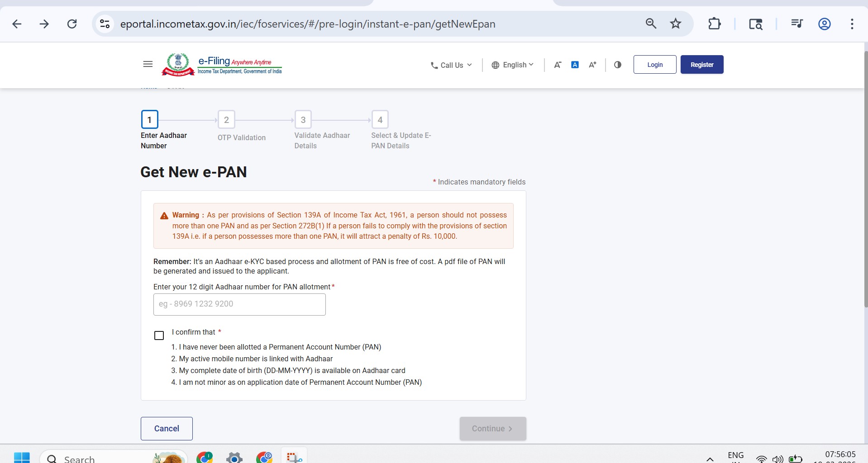Increase font size using A+ icon
Viewport: 868px width, 463px height.
pos(592,65)
